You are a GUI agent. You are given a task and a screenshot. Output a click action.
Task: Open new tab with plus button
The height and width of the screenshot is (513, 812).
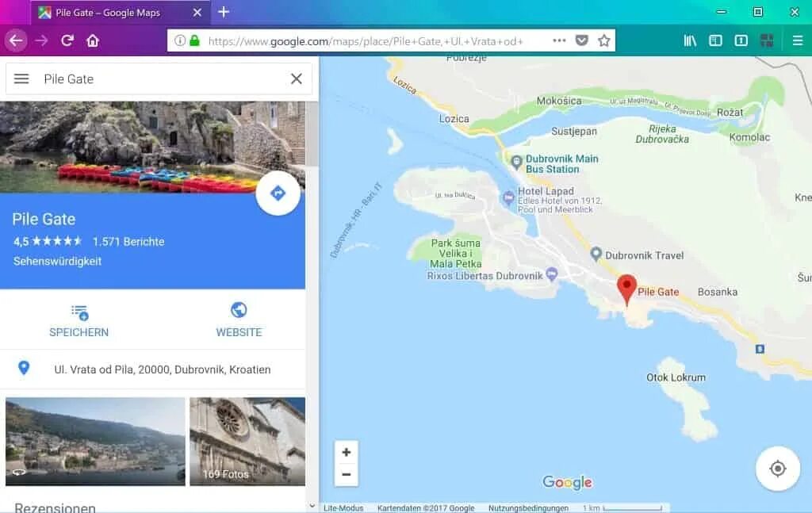[x=224, y=12]
